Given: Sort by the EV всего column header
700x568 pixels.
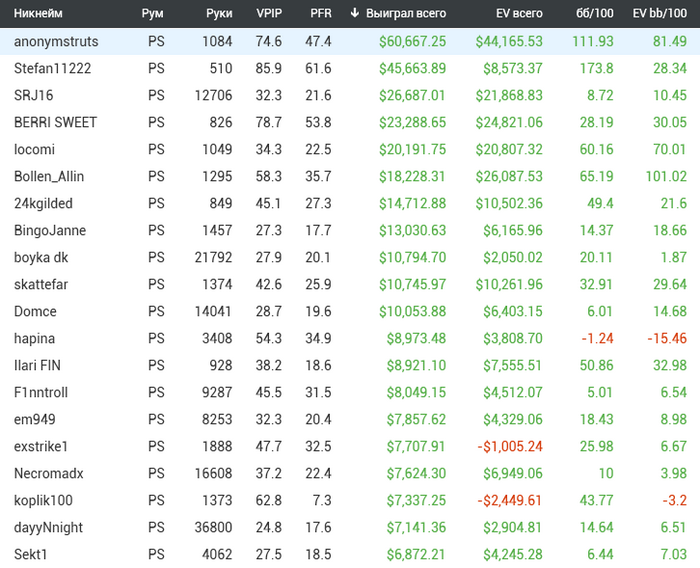Looking at the screenshot, I should (x=519, y=13).
